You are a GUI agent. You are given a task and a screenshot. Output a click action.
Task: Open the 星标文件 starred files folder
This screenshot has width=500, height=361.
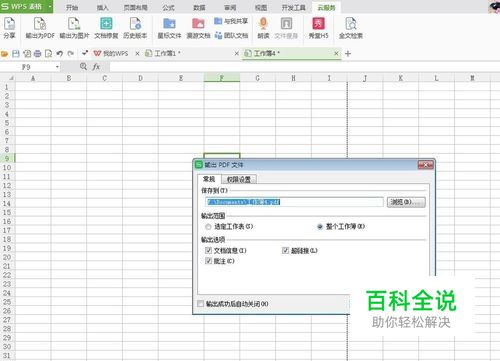tap(169, 28)
